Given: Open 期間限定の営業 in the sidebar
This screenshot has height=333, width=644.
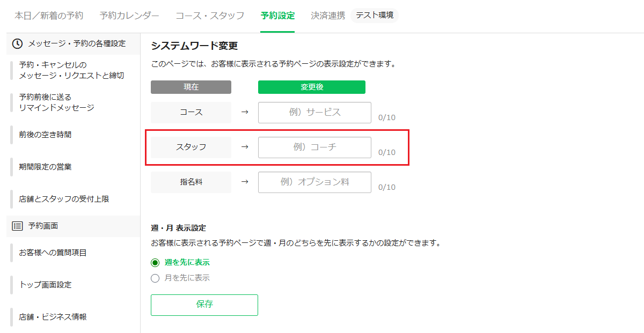Looking at the screenshot, I should (x=45, y=167).
